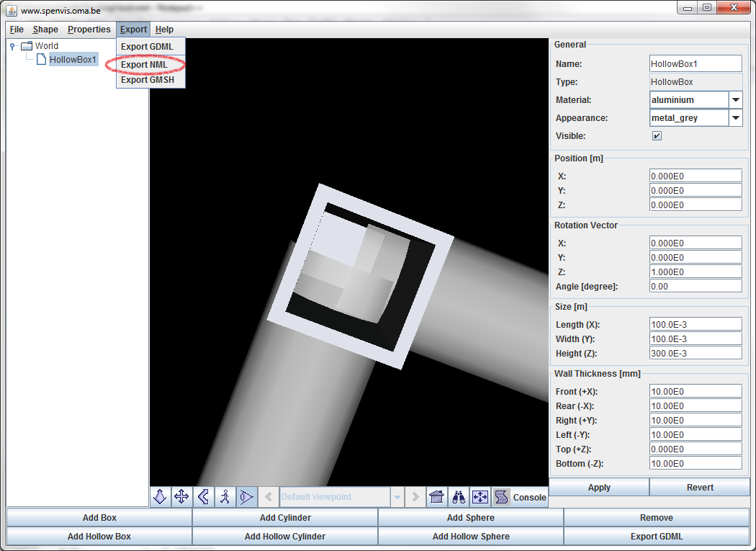This screenshot has width=756, height=551.
Task: Open the Default viewpoint combo box
Action: pyautogui.click(x=342, y=496)
